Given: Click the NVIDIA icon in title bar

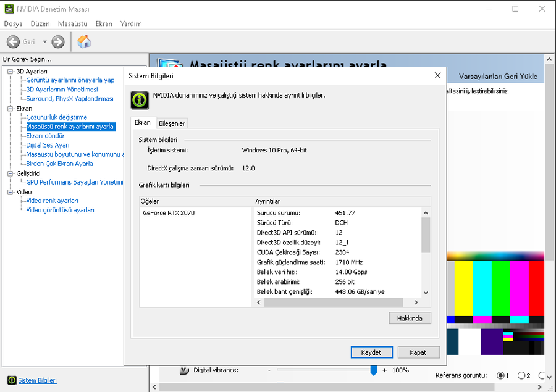Looking at the screenshot, I should (9, 9).
